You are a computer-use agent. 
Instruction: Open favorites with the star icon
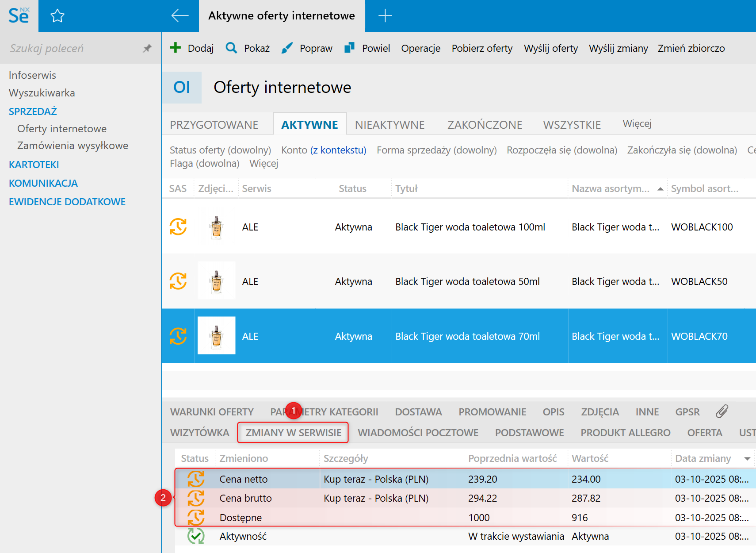pos(57,16)
